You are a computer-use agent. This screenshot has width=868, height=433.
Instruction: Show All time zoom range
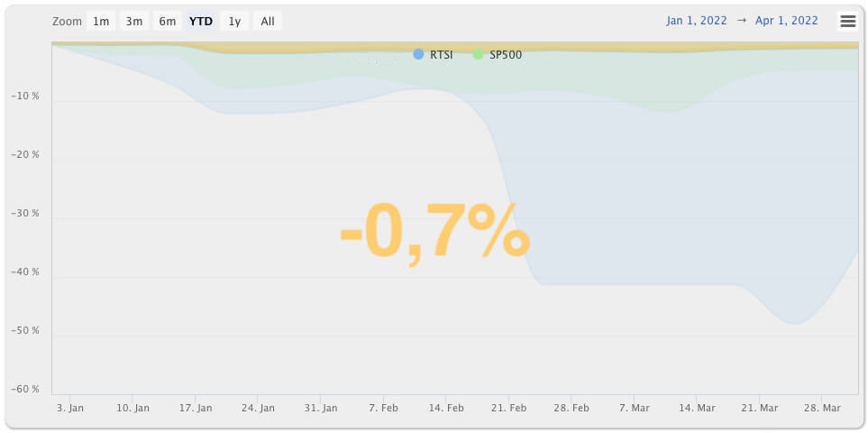point(268,21)
